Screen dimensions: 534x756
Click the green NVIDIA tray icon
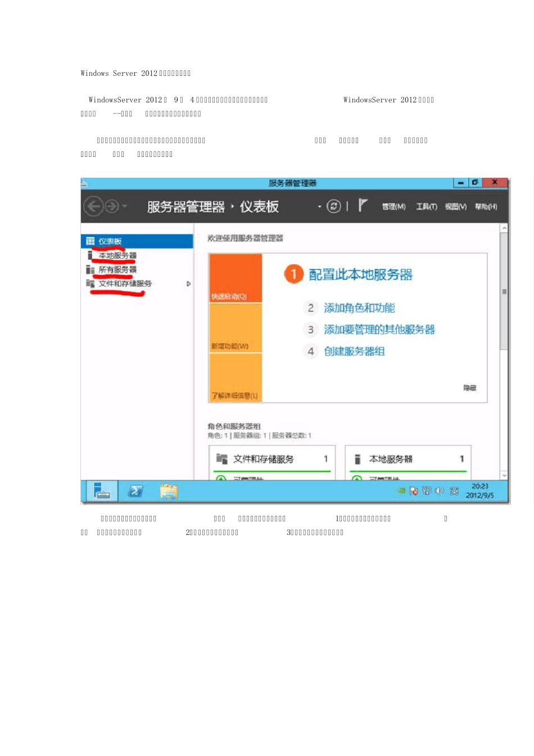[x=401, y=490]
